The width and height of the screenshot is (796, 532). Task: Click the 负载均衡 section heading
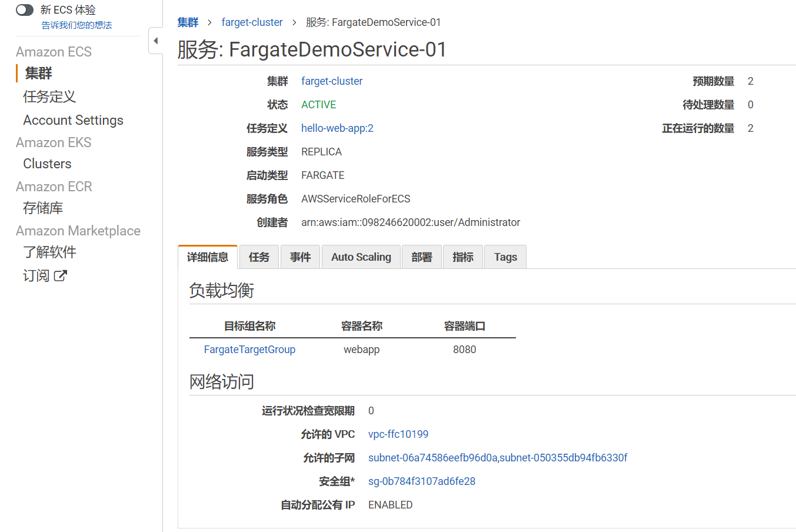click(x=222, y=291)
